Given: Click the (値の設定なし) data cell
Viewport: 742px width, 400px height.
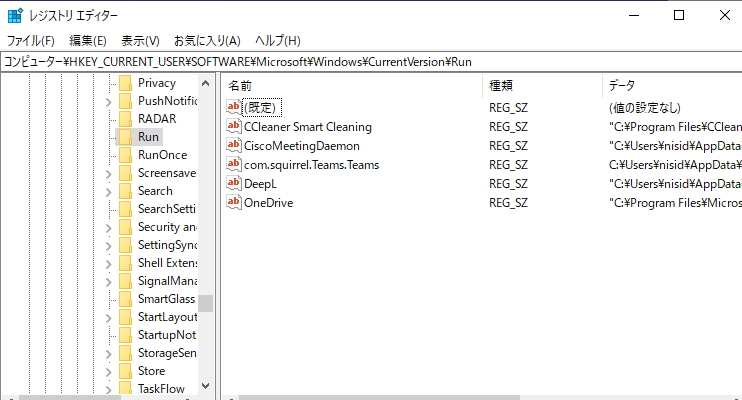Looking at the screenshot, I should pos(645,108).
